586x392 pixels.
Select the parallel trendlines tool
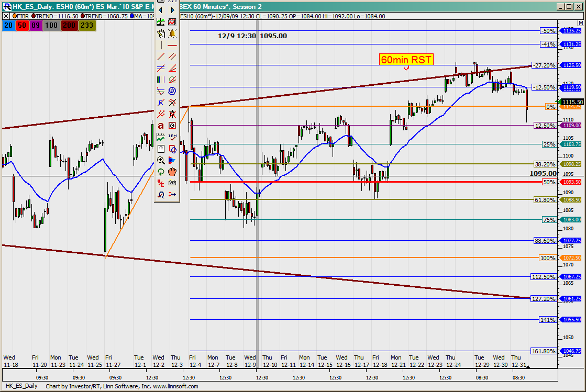(172, 57)
